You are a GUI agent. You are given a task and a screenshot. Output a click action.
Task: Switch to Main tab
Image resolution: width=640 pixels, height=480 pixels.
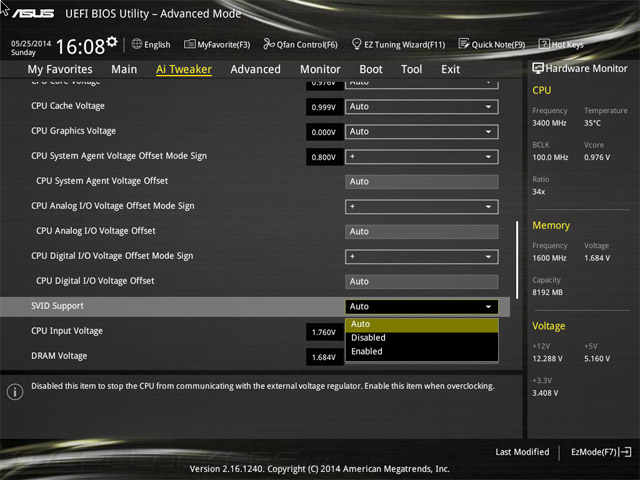124,69
